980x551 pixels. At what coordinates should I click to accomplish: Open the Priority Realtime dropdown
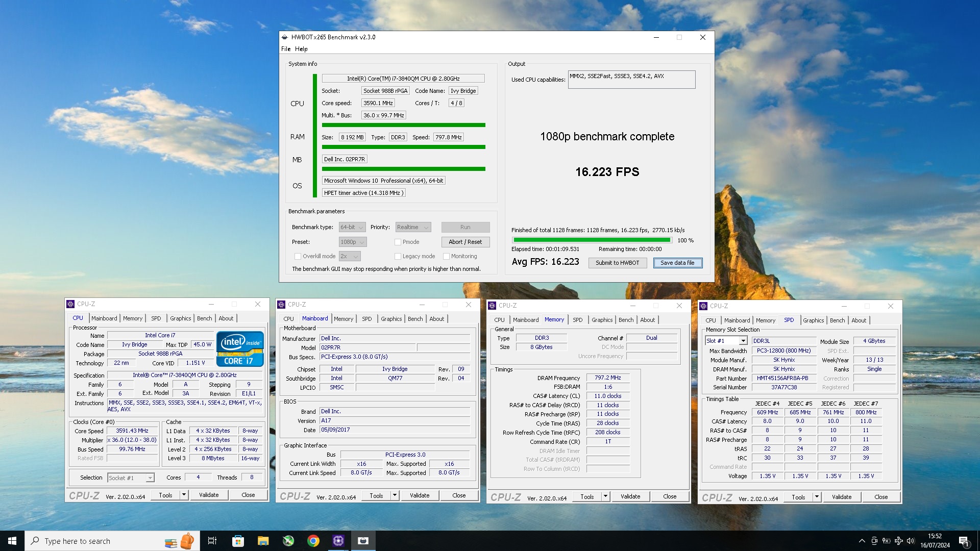tap(413, 228)
